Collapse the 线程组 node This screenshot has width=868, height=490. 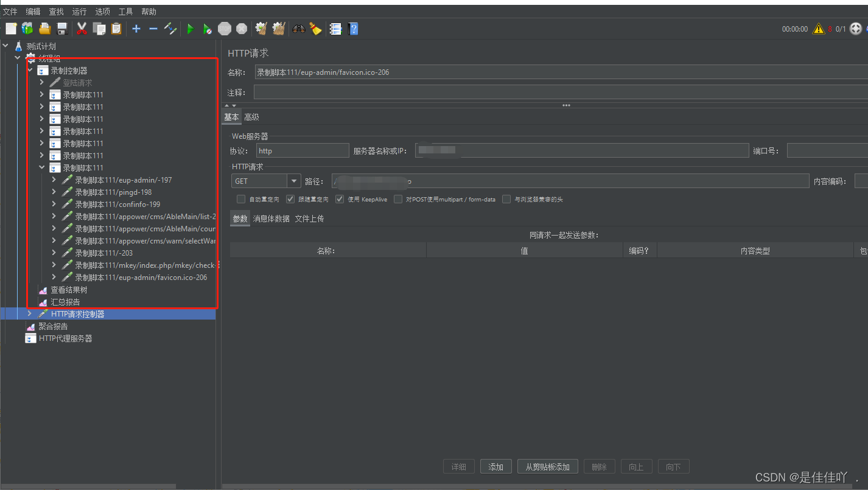point(18,58)
